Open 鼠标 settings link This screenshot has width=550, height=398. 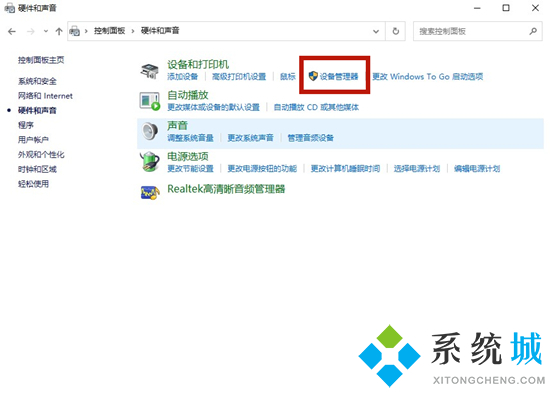288,76
